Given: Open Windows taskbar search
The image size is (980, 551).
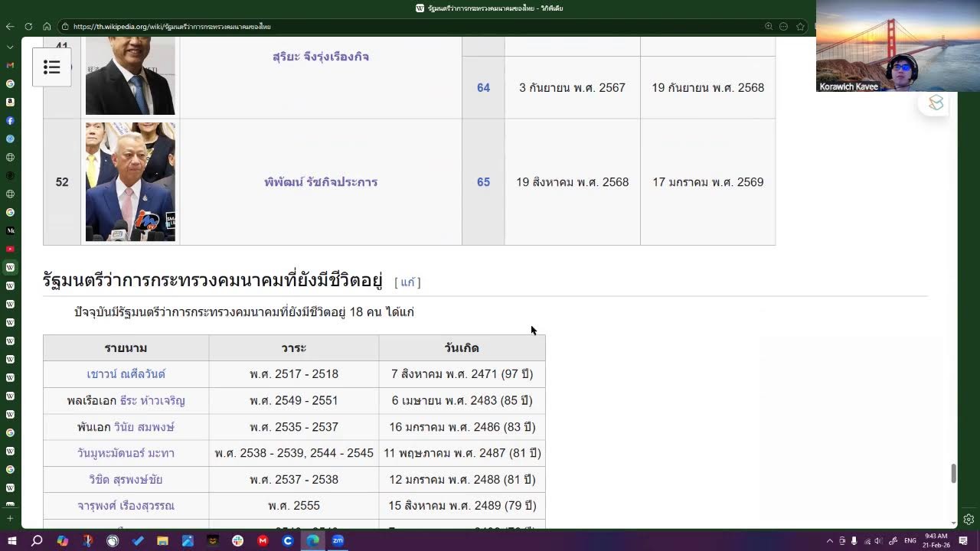Looking at the screenshot, I should click(x=37, y=540).
